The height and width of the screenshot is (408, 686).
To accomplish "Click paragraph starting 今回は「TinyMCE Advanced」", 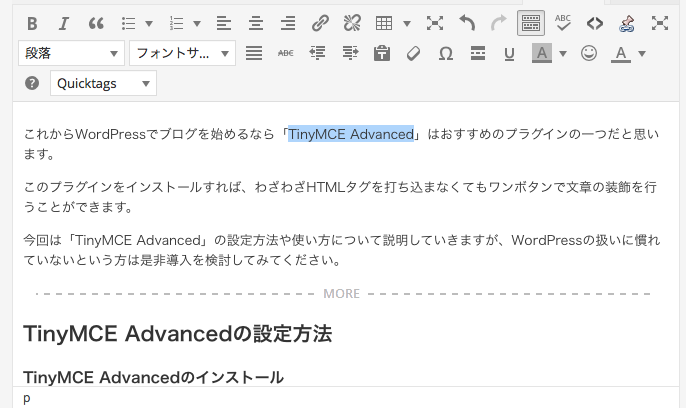I will click(x=342, y=250).
